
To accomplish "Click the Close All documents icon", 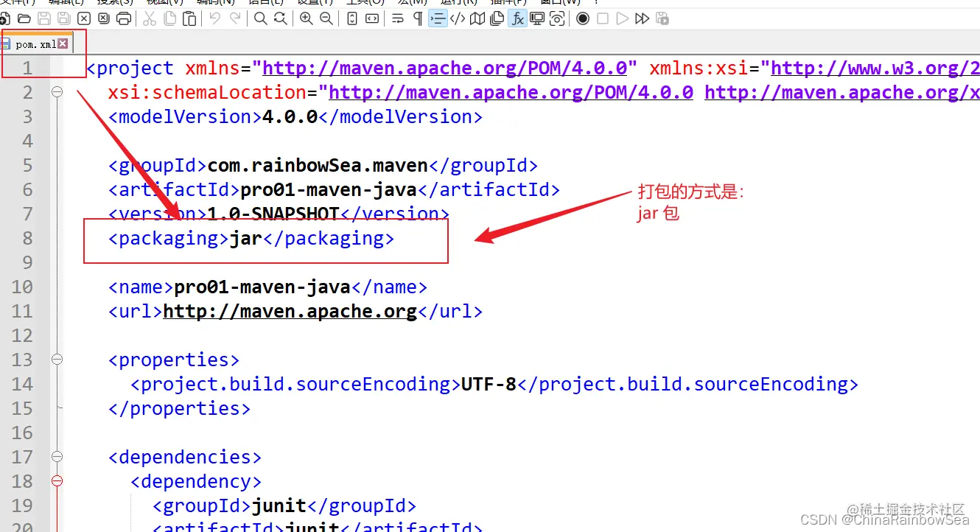I will 104,18.
